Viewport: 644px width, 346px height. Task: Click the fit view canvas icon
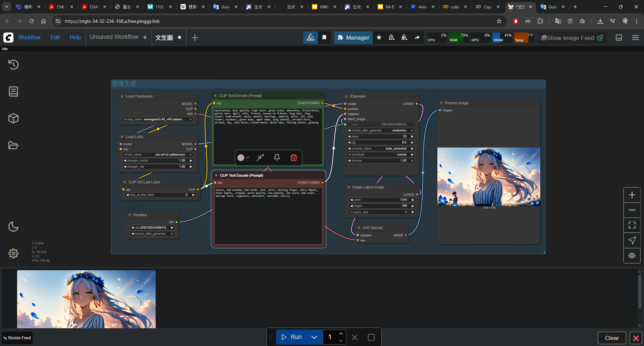pos(632,225)
